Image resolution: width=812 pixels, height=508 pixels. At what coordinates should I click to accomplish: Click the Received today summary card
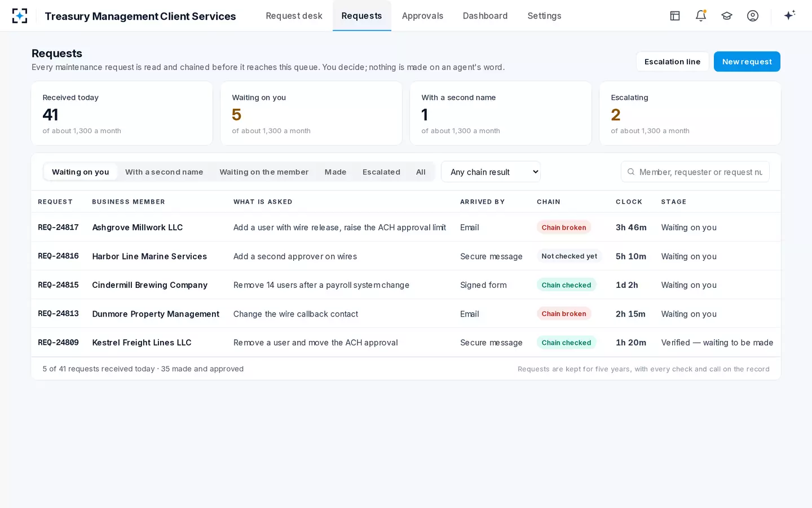pyautogui.click(x=122, y=113)
